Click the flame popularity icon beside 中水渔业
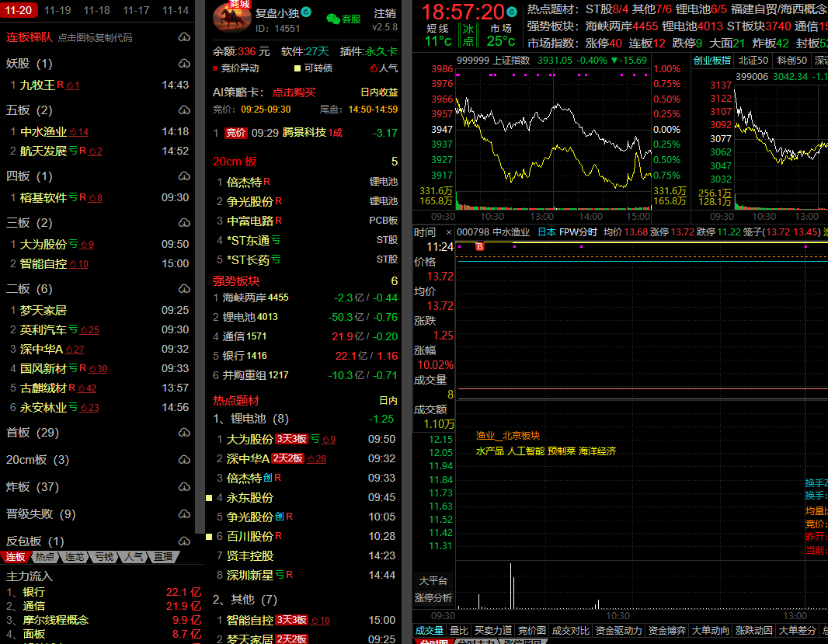 (x=73, y=132)
